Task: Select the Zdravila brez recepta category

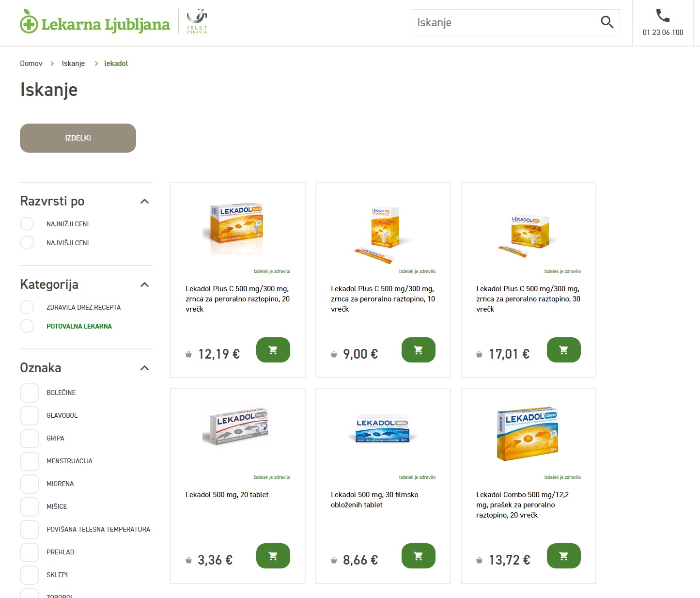Action: 27,307
